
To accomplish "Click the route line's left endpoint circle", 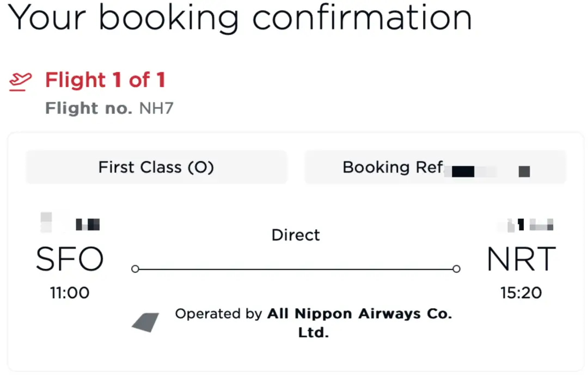I will click(x=135, y=269).
